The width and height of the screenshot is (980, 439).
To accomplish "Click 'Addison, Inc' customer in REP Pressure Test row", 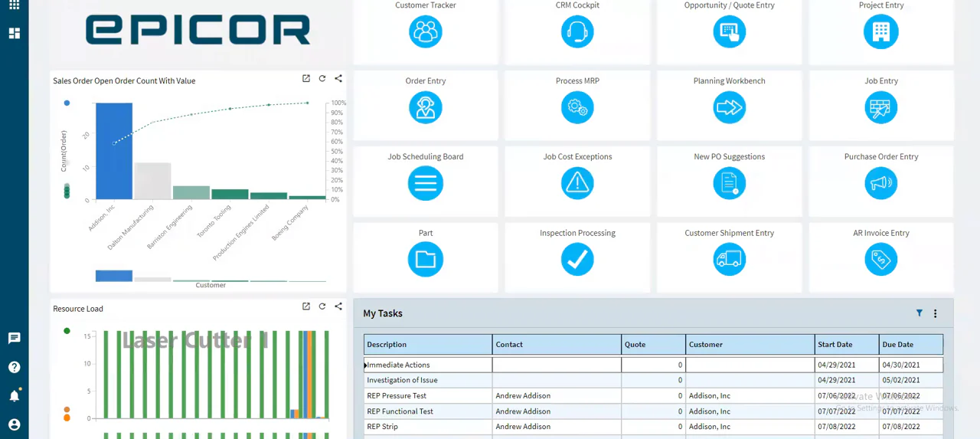I will pos(709,396).
